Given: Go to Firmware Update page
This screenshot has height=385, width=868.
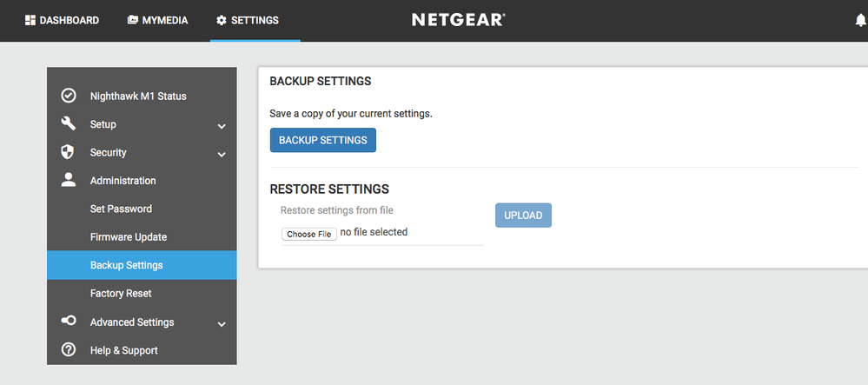Looking at the screenshot, I should click(129, 237).
